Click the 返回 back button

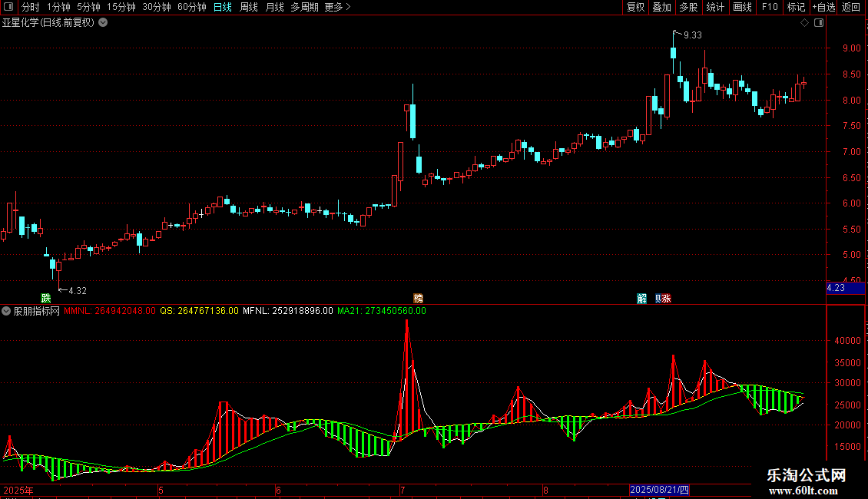(x=851, y=7)
